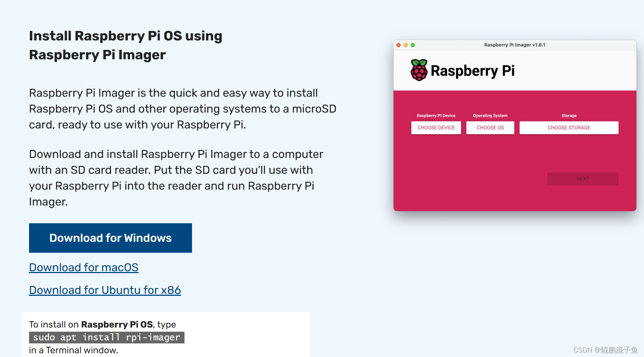This screenshot has height=357, width=644.
Task: Click CHOOSE STORAGE in the Imager window
Action: point(569,128)
